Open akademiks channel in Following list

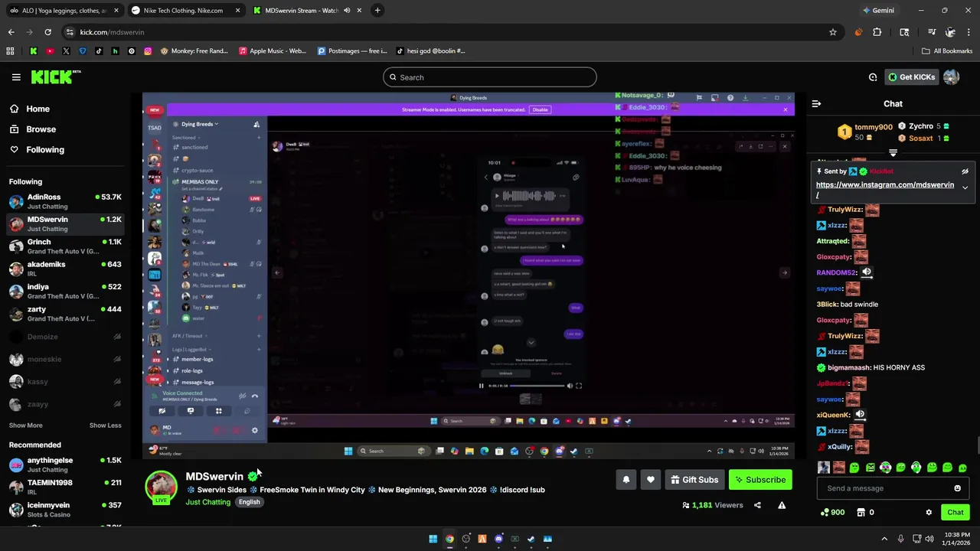pyautogui.click(x=65, y=269)
